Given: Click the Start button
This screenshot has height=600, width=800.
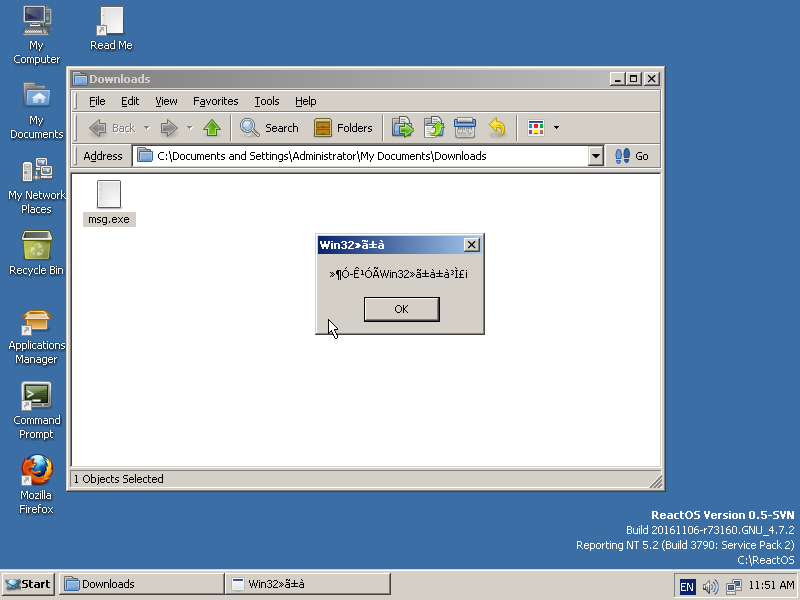Looking at the screenshot, I should [28, 584].
